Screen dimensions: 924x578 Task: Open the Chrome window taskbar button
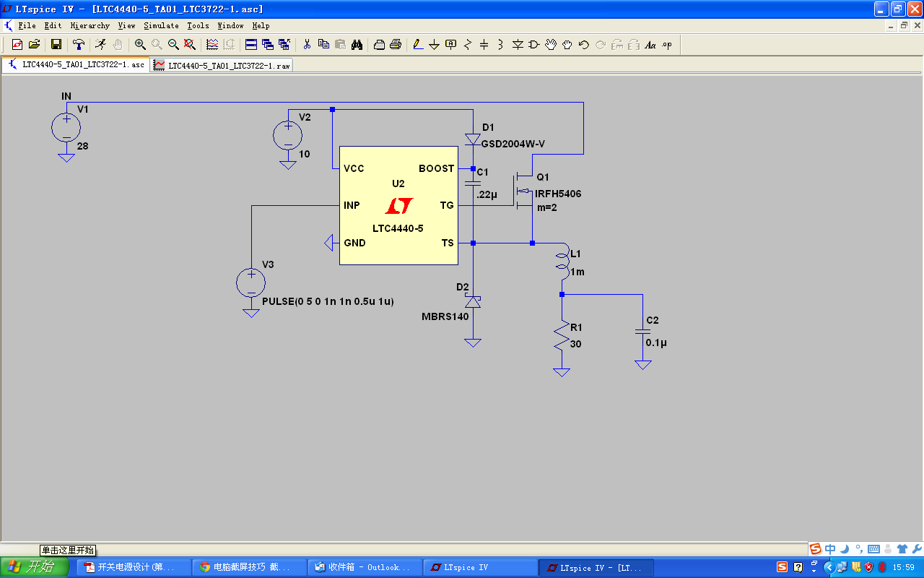(x=249, y=567)
